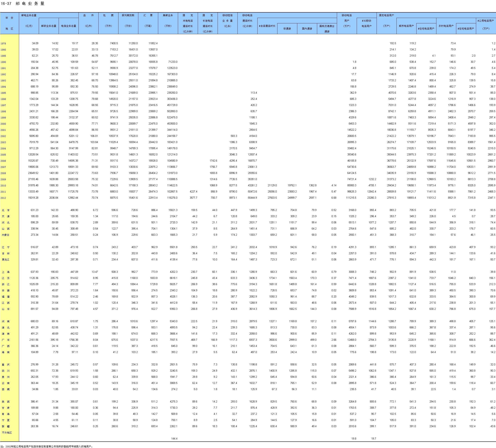Select the 报刊期发数 column header
The height and width of the screenshot is (448, 496).
tap(128, 15)
